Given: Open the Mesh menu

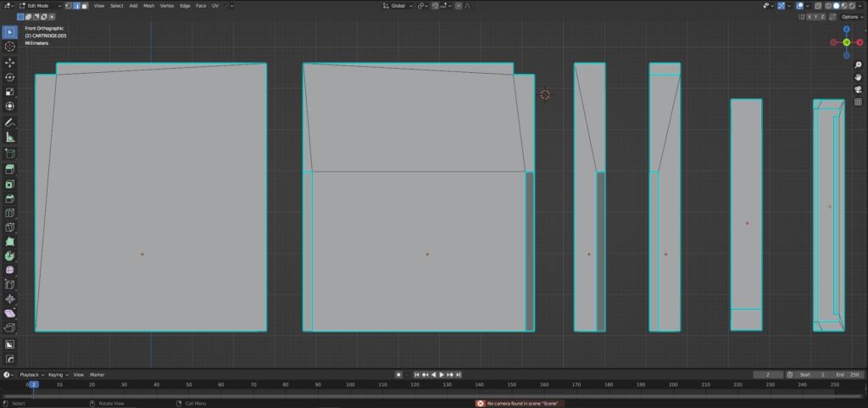Looking at the screenshot, I should point(148,6).
